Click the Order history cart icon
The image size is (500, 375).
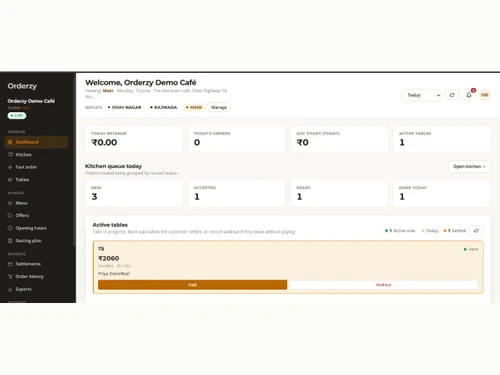tap(10, 276)
